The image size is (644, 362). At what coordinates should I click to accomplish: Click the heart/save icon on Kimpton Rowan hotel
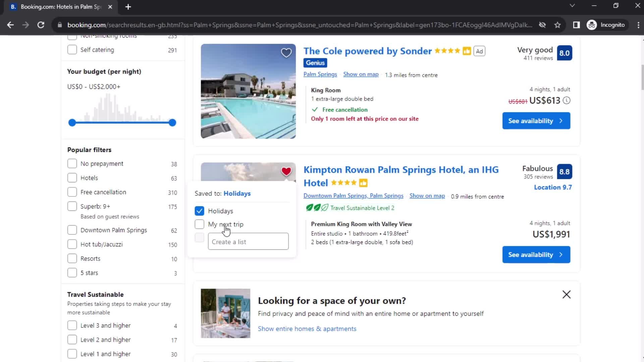pyautogui.click(x=287, y=172)
